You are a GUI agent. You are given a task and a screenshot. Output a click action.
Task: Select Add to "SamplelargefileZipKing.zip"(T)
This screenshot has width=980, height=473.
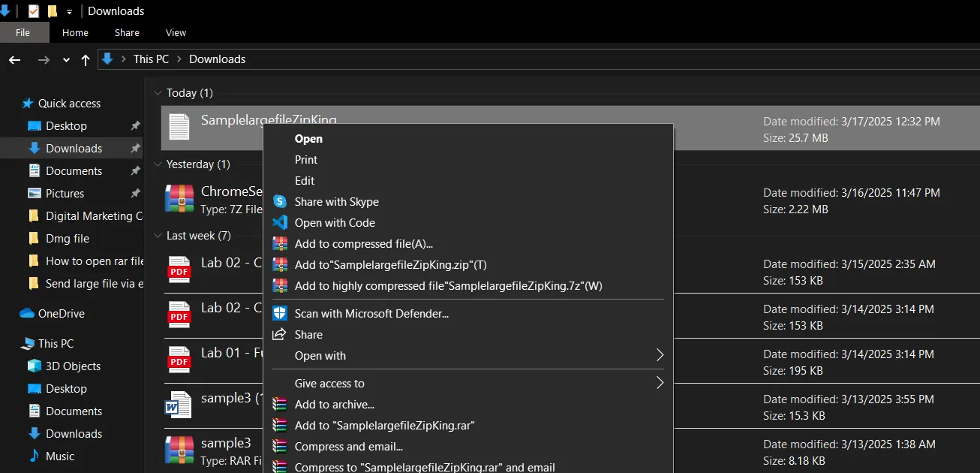point(391,264)
